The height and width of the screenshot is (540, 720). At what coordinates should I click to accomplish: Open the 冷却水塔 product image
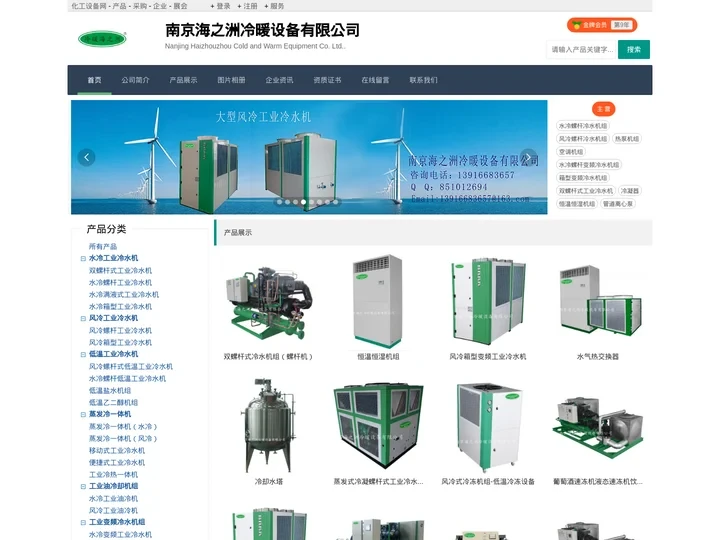(268, 426)
